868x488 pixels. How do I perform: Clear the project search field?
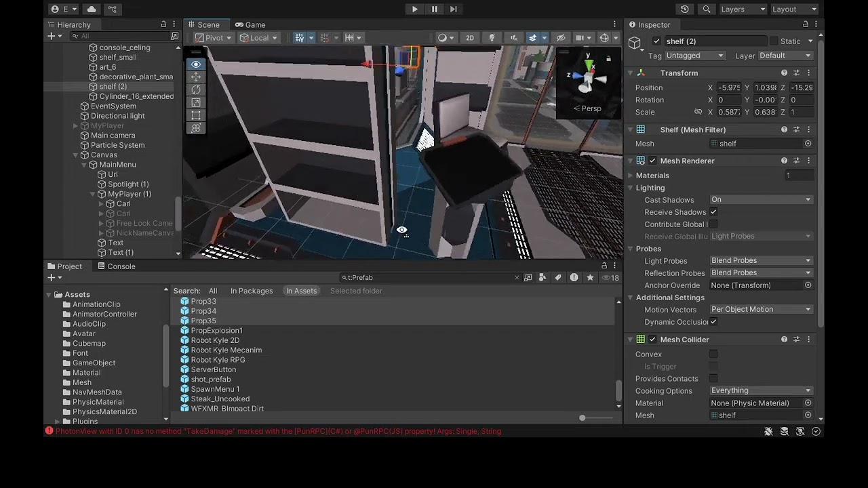pos(517,278)
